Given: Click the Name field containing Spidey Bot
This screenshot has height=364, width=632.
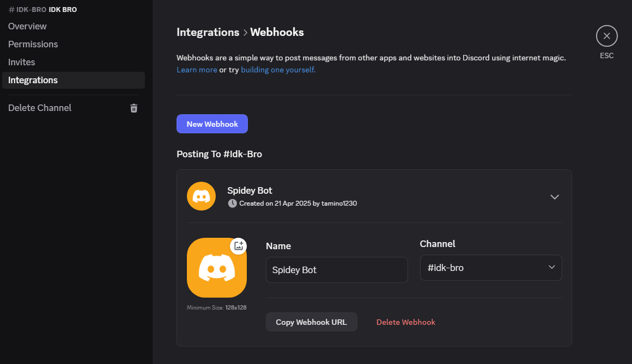Looking at the screenshot, I should pyautogui.click(x=337, y=270).
